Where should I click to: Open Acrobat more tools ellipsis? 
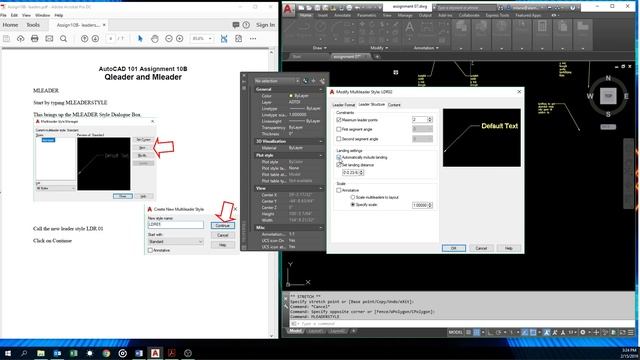pyautogui.click(x=253, y=39)
